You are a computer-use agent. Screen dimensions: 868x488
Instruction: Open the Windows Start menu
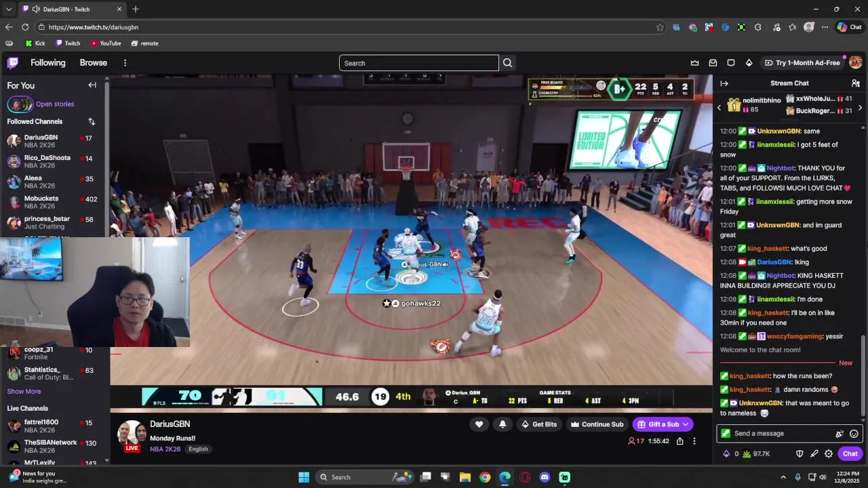[304, 477]
